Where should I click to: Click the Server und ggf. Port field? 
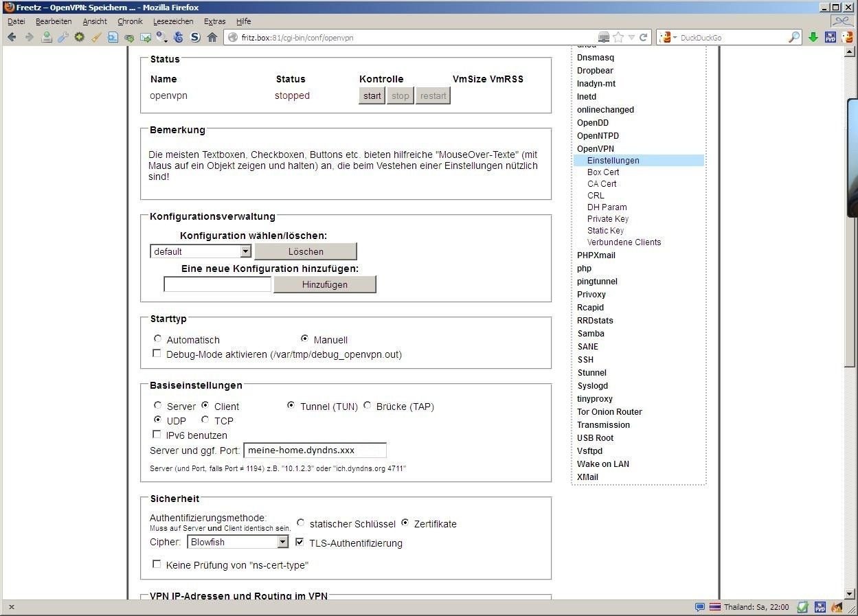click(x=315, y=450)
